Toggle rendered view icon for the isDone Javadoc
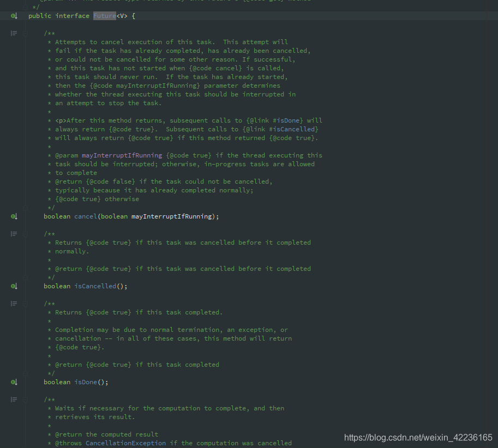 (14, 304)
